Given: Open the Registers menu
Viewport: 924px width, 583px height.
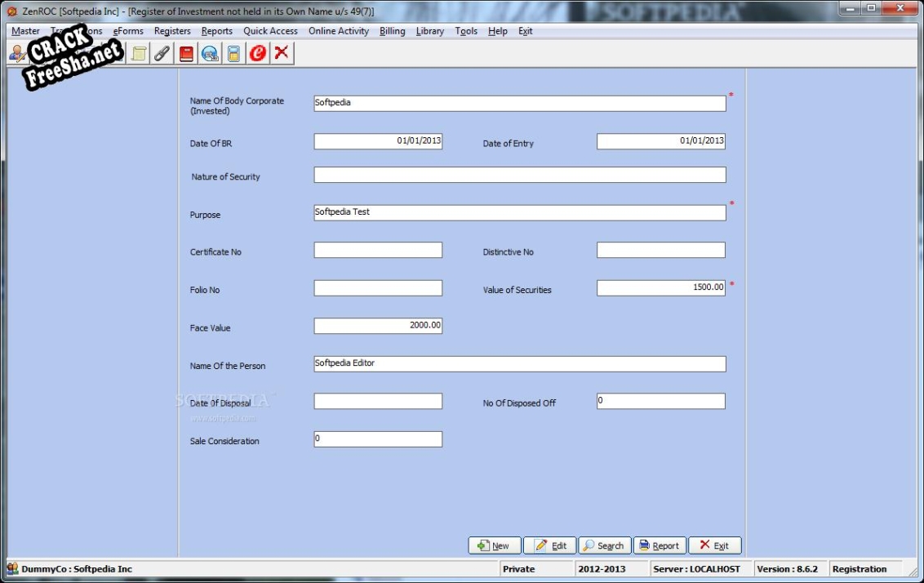Looking at the screenshot, I should point(172,31).
